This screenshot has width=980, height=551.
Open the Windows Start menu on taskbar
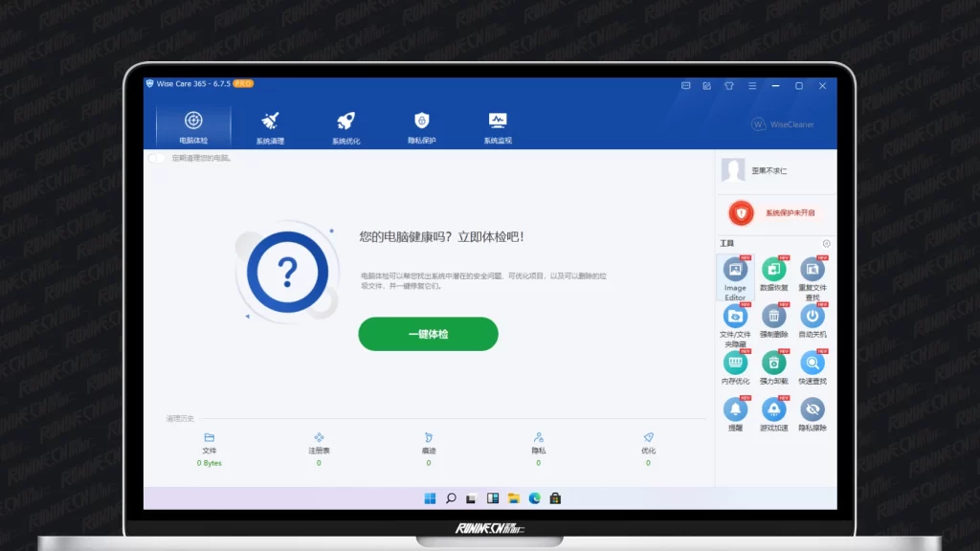(x=430, y=498)
